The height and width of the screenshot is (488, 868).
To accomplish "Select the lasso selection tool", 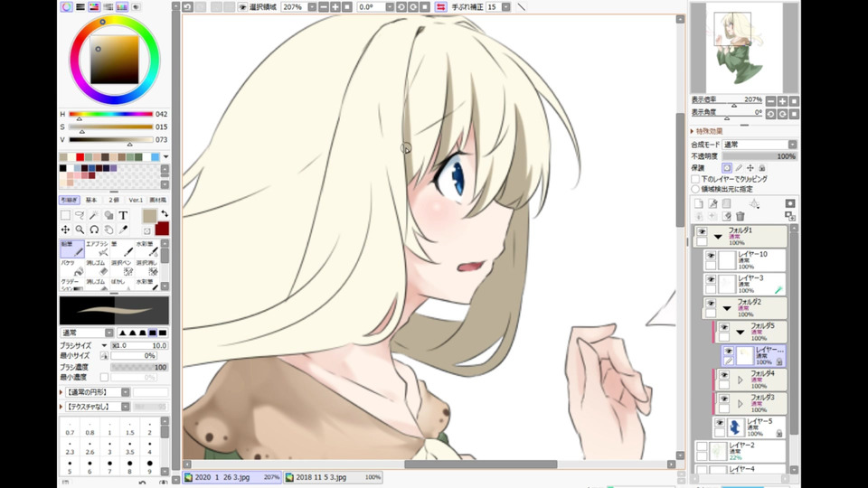I will pos(80,215).
